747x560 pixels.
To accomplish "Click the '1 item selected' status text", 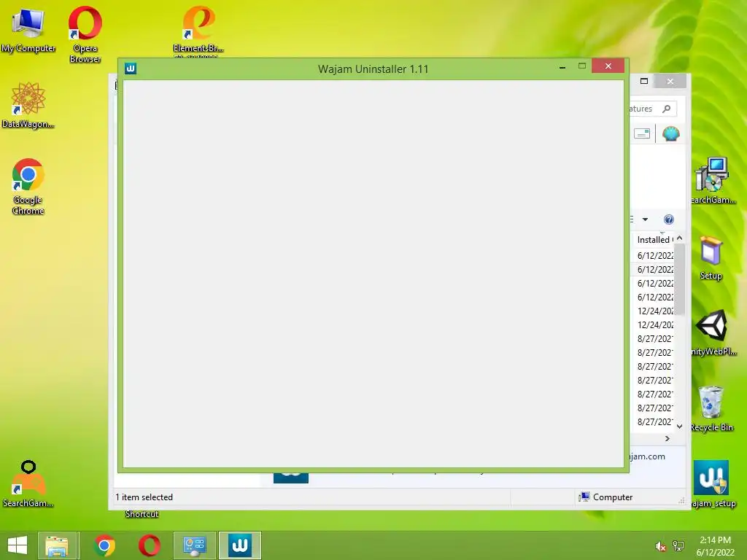I will click(x=144, y=497).
